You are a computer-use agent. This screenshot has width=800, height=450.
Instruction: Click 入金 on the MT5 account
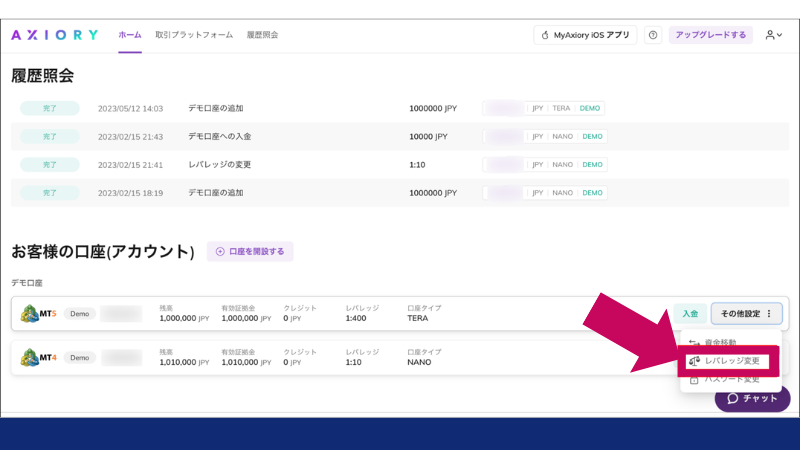click(690, 314)
